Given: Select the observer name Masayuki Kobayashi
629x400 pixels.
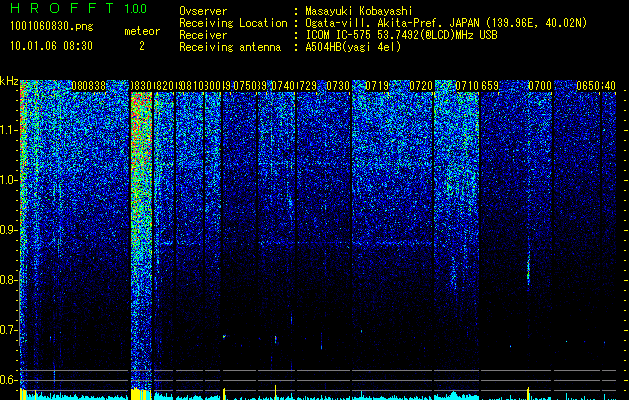Looking at the screenshot, I should [x=359, y=11].
